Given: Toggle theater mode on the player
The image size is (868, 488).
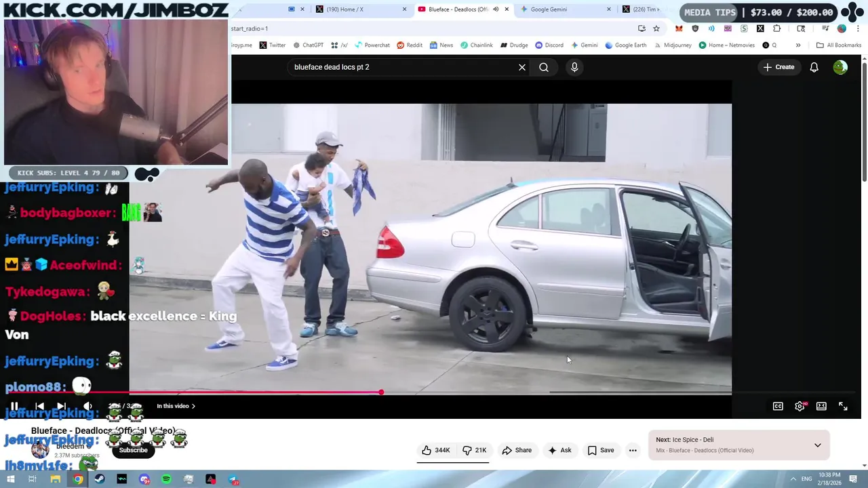Looking at the screenshot, I should pyautogui.click(x=821, y=406).
